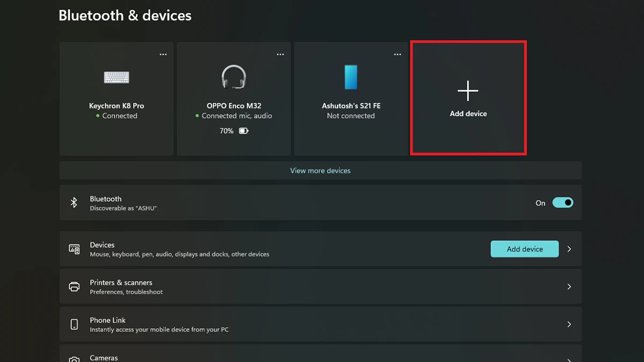The width and height of the screenshot is (644, 362).
Task: Open Printers & scanners label
Action: 121,283
